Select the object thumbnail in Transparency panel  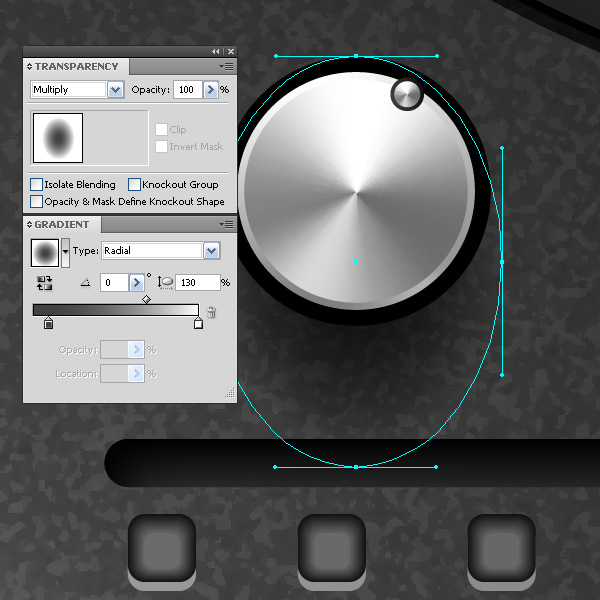[x=58, y=138]
